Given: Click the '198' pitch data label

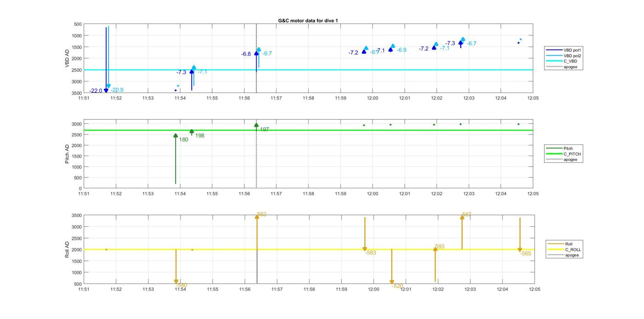Looking at the screenshot, I should tap(200, 135).
